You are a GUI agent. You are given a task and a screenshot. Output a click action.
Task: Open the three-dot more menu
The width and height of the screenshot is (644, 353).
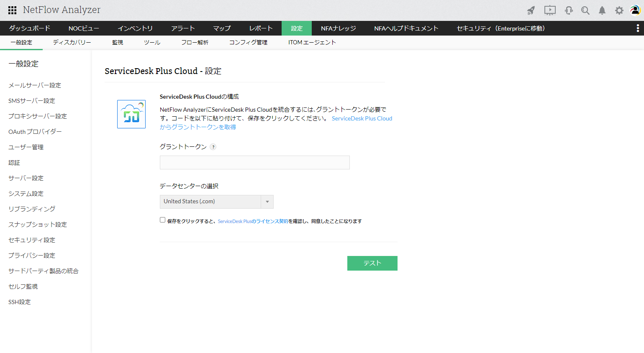[638, 28]
